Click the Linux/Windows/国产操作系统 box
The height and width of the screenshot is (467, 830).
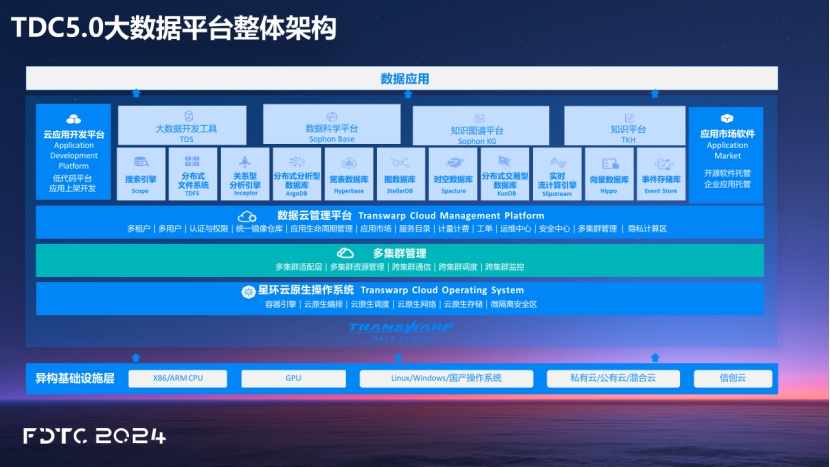[446, 378]
